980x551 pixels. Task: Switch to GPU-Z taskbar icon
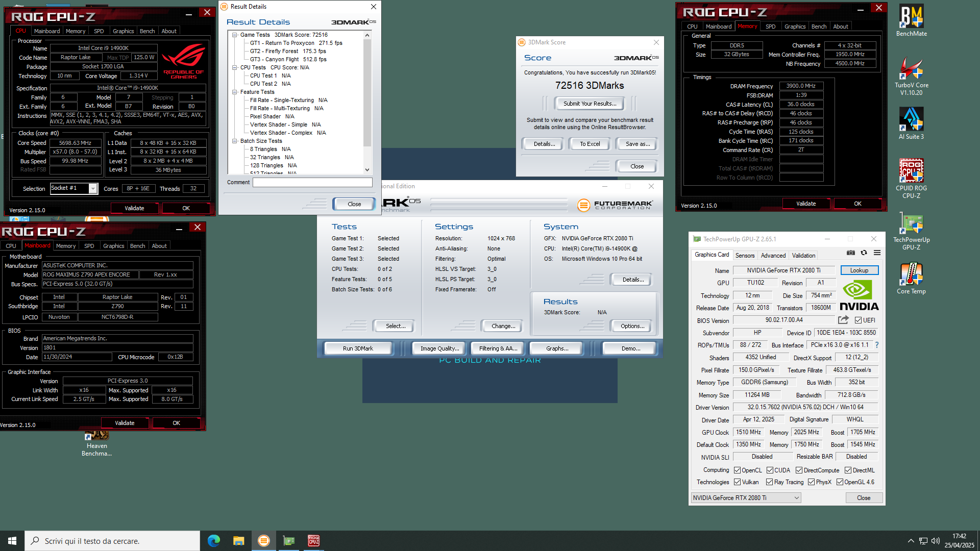click(x=288, y=541)
